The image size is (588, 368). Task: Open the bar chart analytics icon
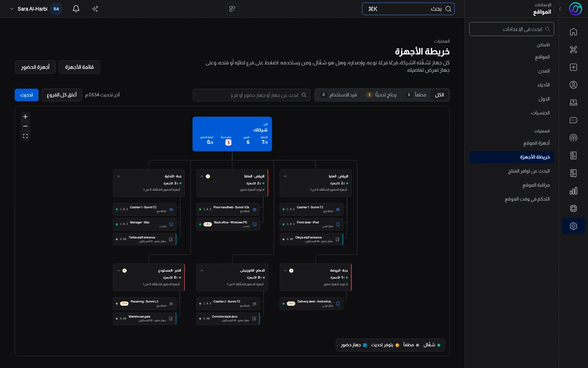tap(573, 191)
